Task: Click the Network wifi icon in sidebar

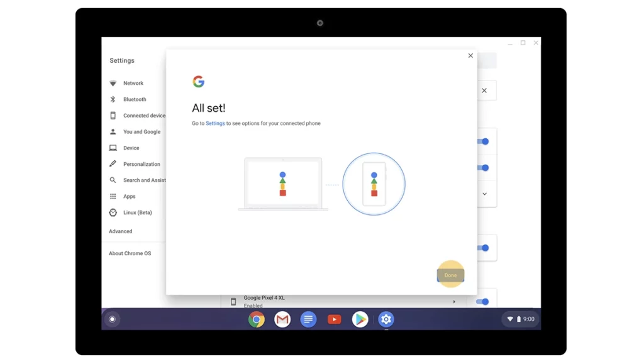Action: 113,83
